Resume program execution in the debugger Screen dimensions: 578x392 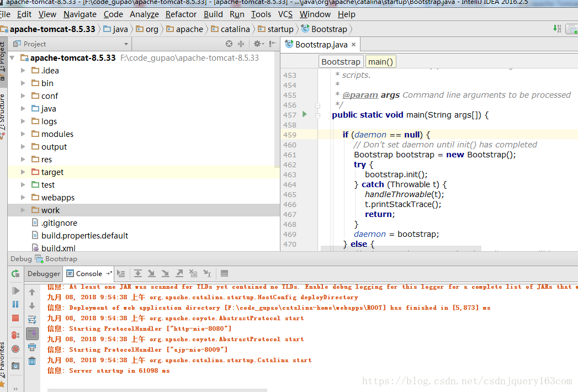coord(15,290)
